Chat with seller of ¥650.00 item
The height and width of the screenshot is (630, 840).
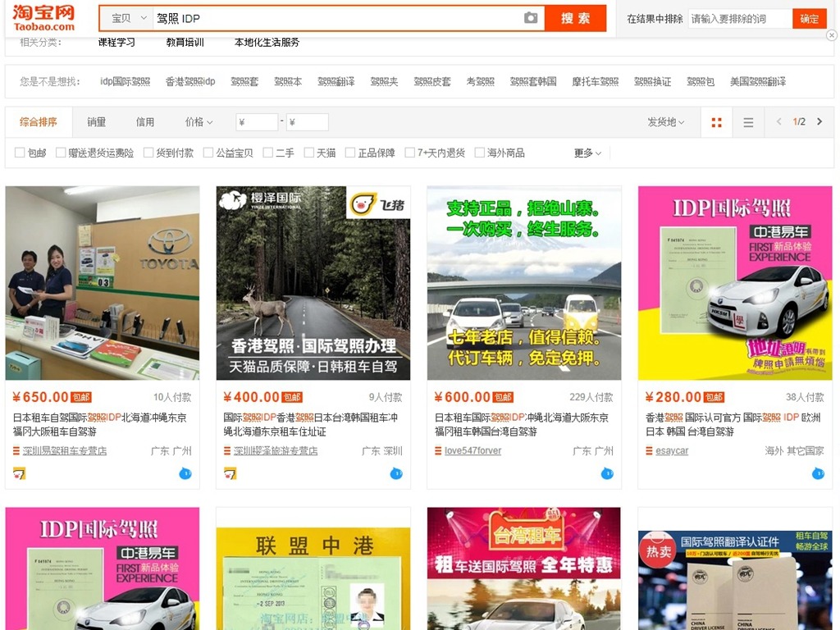tap(185, 473)
